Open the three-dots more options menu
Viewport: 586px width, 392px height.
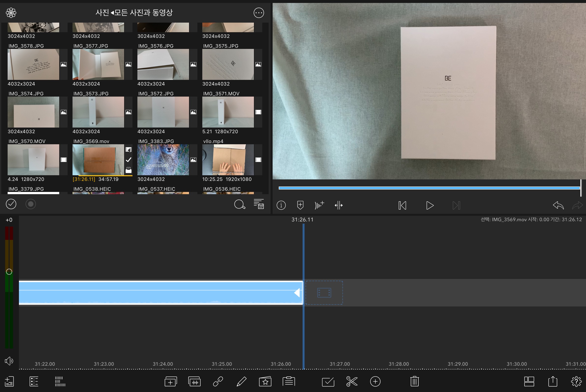tap(259, 13)
